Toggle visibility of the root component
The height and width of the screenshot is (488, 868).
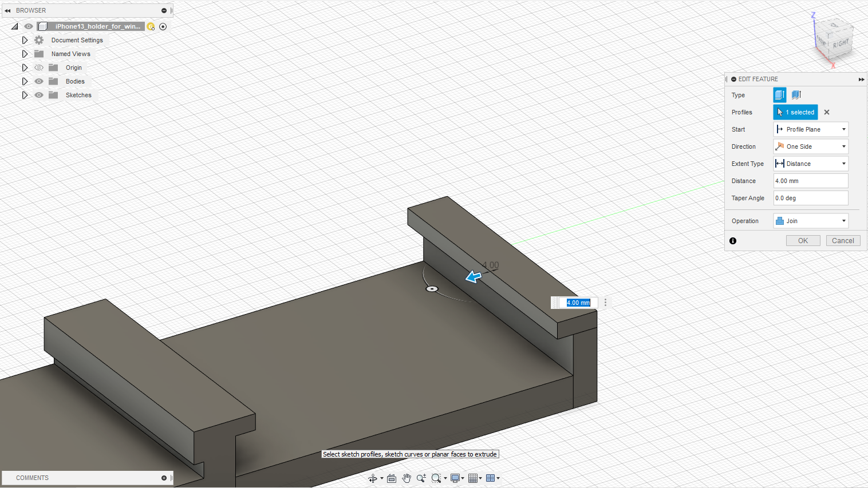[28, 26]
